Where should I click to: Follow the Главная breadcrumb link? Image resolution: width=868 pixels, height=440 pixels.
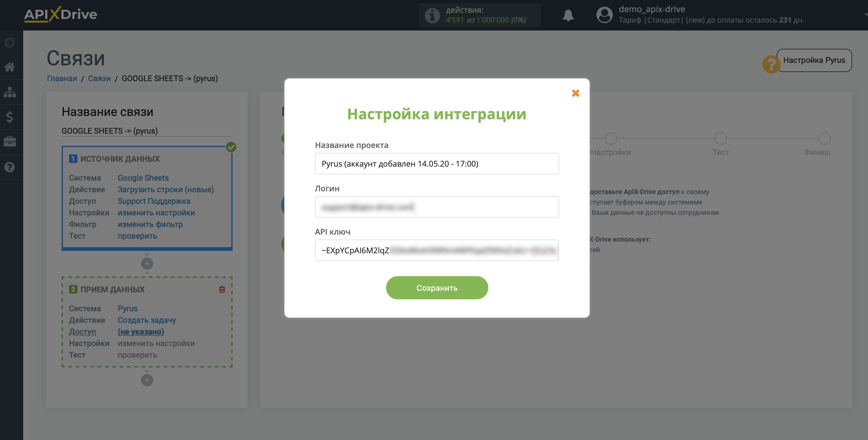(62, 78)
